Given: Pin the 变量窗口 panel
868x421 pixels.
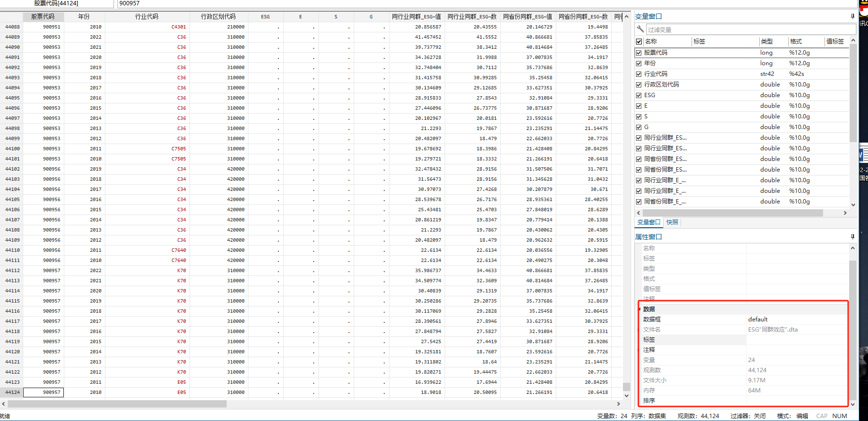Looking at the screenshot, I should coord(853,16).
